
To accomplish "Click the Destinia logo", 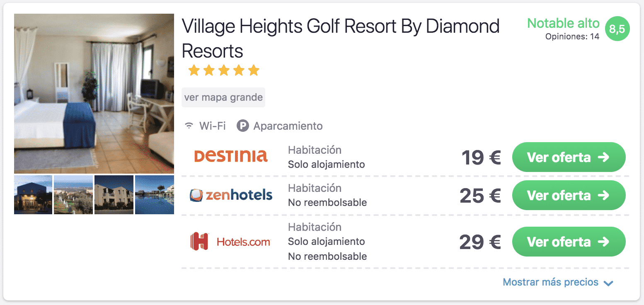I will 231,156.
